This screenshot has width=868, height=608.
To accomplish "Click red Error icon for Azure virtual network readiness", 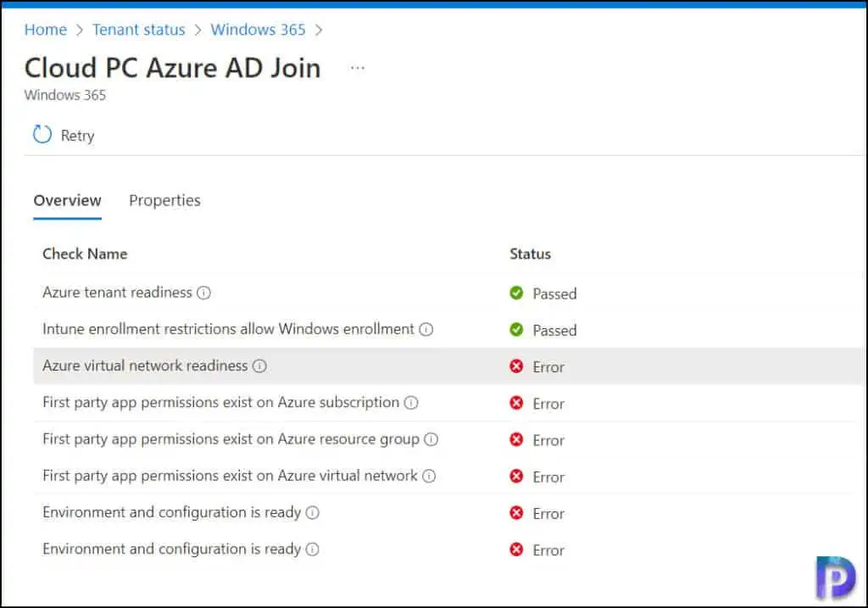I will click(x=516, y=366).
